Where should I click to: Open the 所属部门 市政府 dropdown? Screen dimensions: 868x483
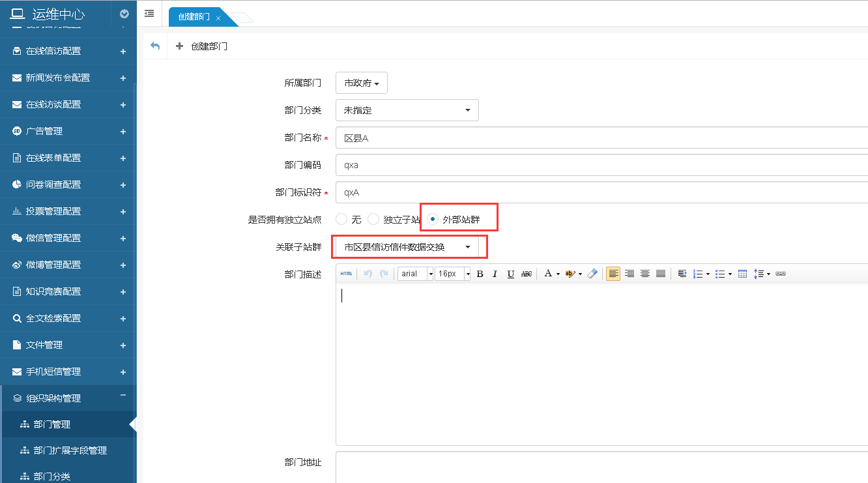tap(362, 83)
